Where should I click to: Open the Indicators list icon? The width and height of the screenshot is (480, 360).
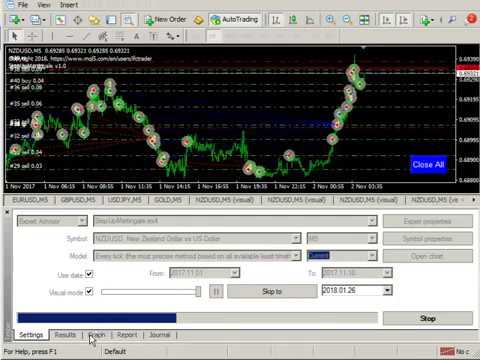(x=427, y=20)
